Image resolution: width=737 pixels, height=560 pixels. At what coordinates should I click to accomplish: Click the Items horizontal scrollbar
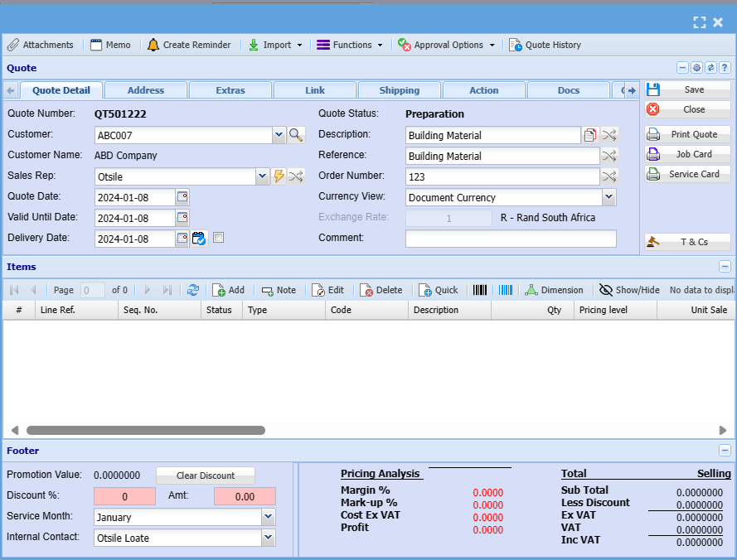(145, 431)
